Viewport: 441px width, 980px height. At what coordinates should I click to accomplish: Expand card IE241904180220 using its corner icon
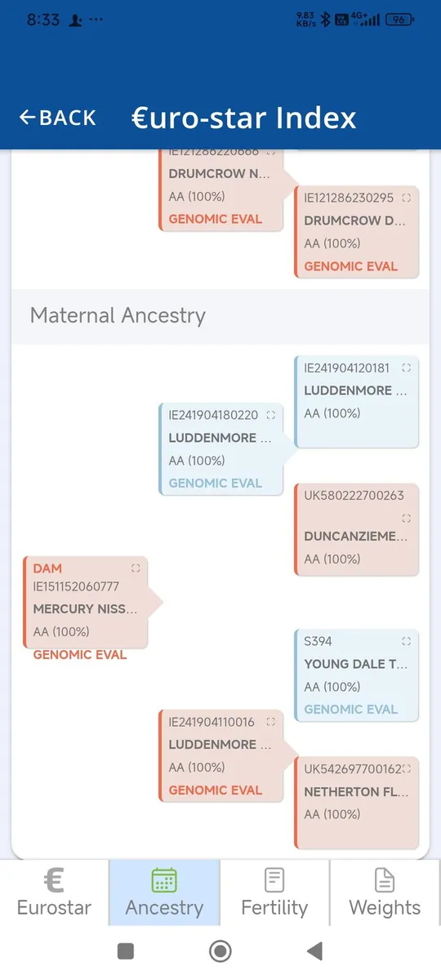tap(271, 415)
